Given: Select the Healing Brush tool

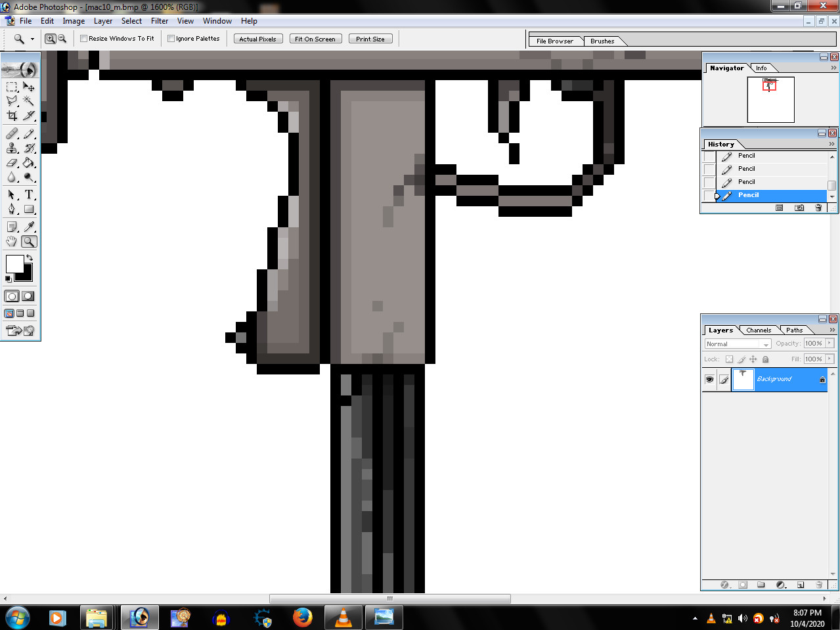Looking at the screenshot, I should pos(12,133).
